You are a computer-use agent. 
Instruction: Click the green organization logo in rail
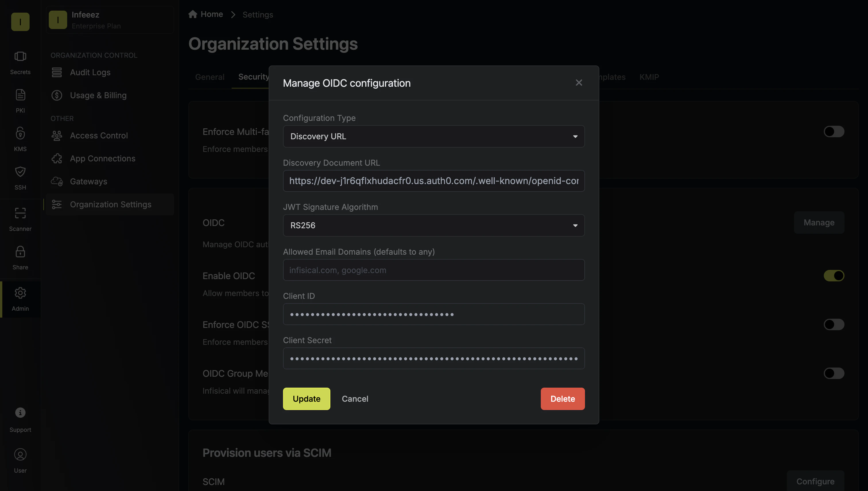point(20,22)
